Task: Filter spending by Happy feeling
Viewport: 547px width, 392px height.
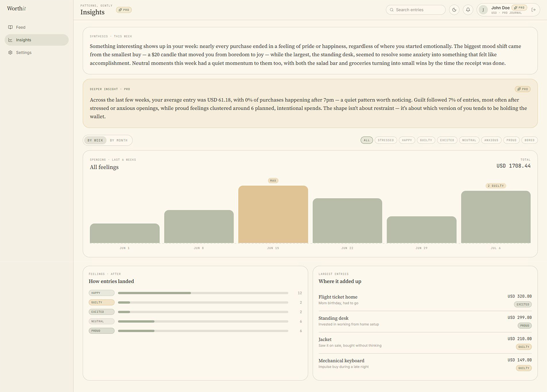Action: pyautogui.click(x=407, y=140)
